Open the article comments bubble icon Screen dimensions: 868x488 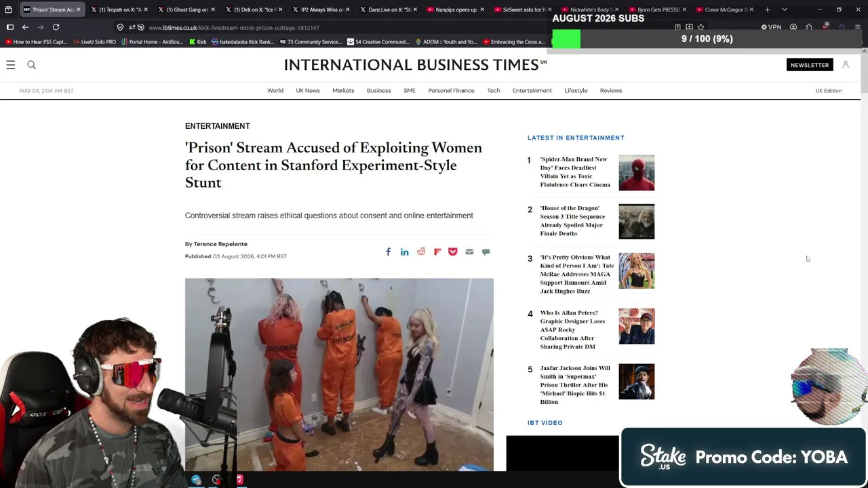tap(486, 252)
